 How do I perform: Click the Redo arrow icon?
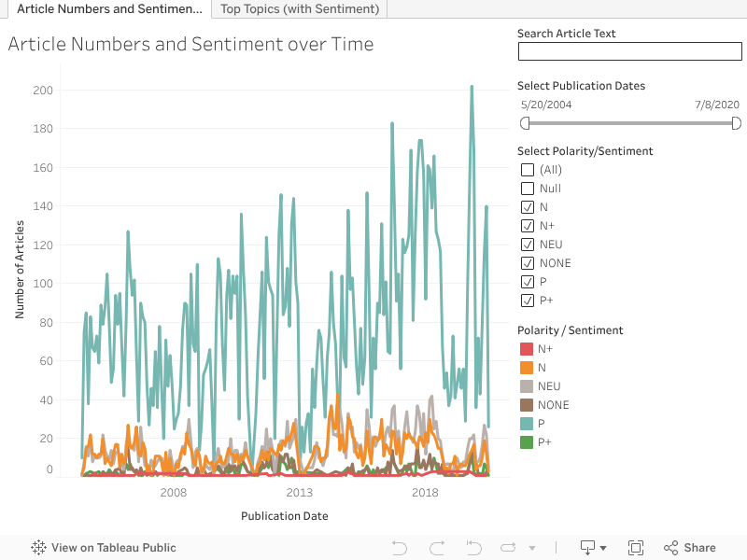[436, 548]
